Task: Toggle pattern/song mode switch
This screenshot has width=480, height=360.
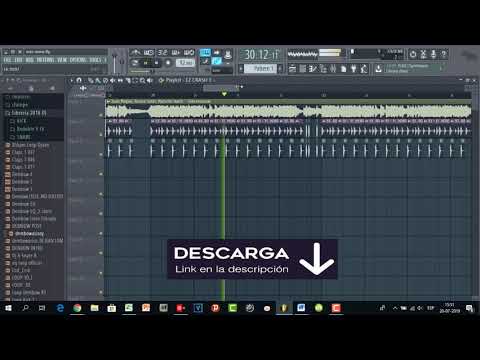Action: coord(135,63)
